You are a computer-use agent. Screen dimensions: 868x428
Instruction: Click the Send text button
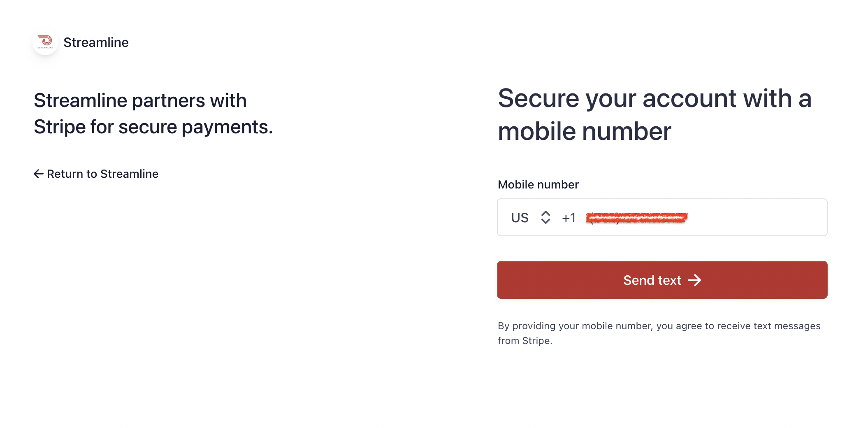point(662,280)
